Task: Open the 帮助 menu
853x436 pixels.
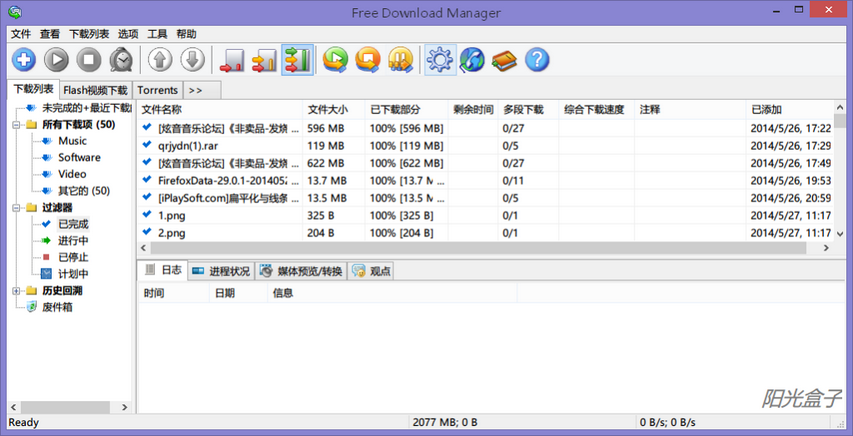Action: 187,34
